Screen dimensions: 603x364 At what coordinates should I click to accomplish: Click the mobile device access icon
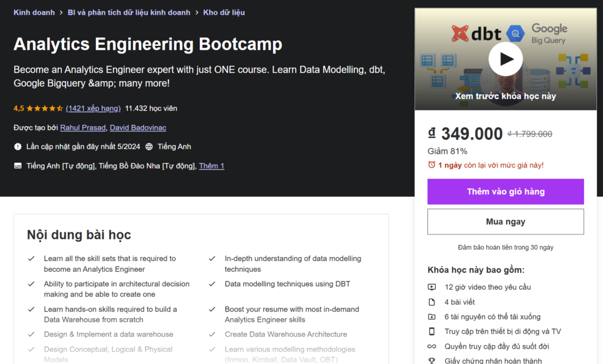(432, 332)
